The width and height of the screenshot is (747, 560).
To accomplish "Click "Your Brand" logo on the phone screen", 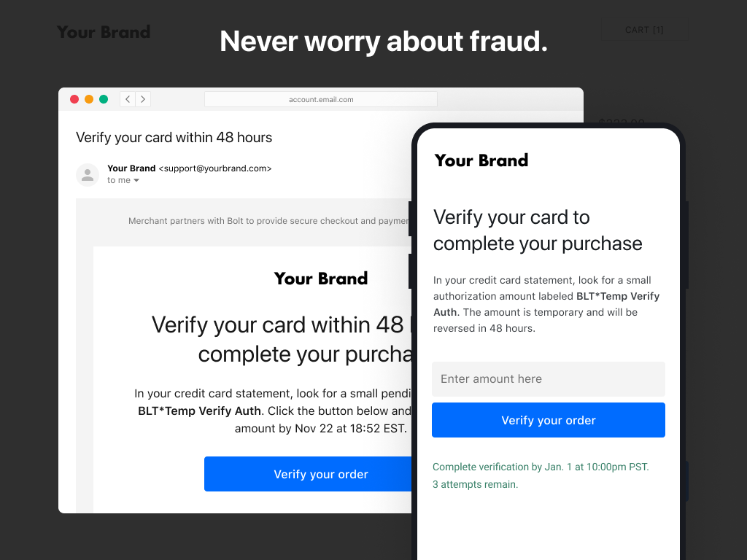I will point(481,160).
